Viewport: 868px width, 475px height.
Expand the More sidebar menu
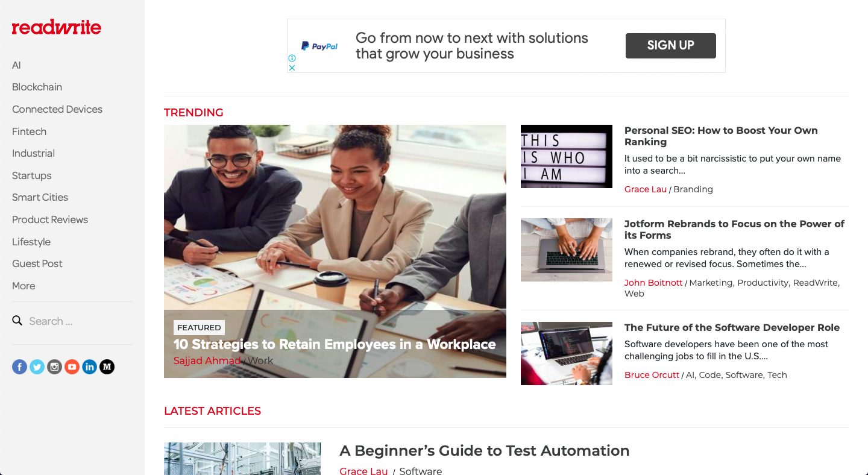click(x=24, y=286)
